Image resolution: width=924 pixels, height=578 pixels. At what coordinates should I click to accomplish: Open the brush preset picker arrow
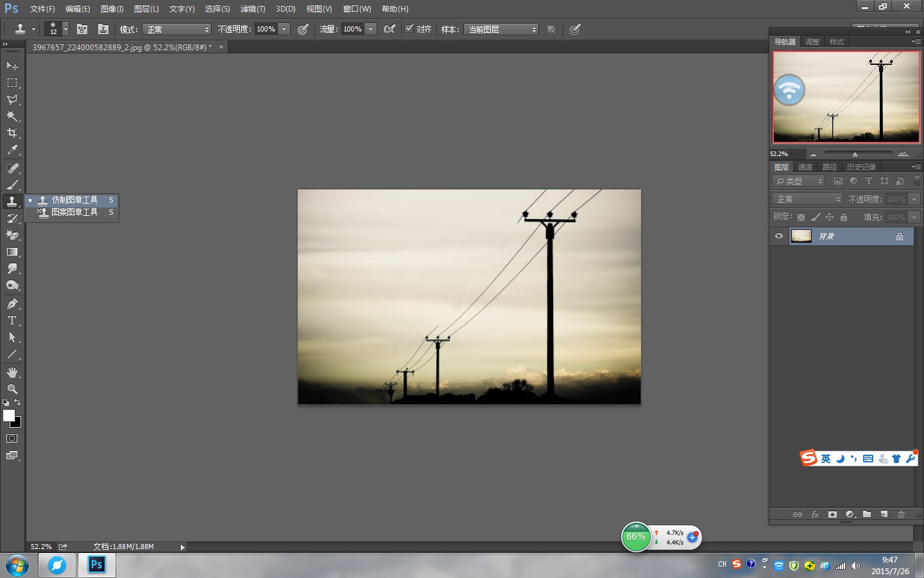pyautogui.click(x=65, y=29)
